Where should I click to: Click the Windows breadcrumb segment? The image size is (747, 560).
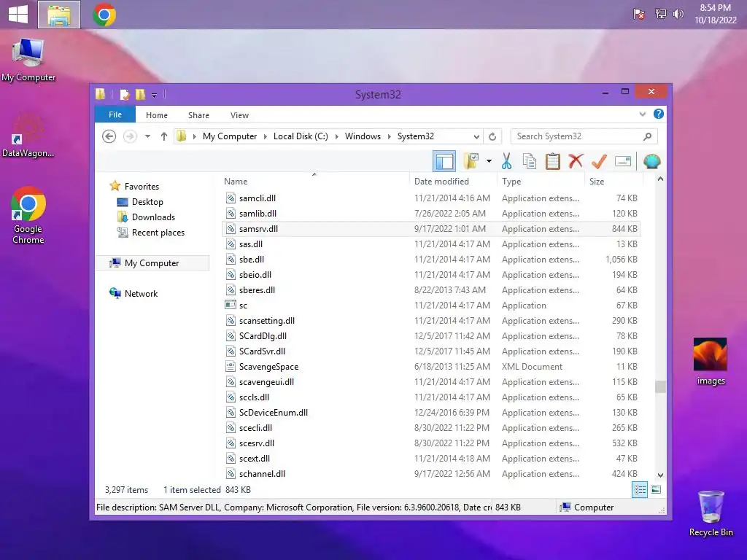363,136
